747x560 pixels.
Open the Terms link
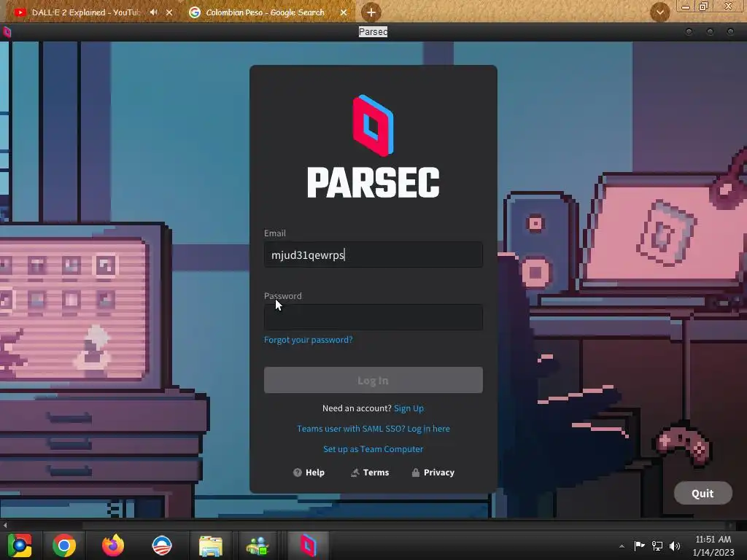pyautogui.click(x=370, y=472)
